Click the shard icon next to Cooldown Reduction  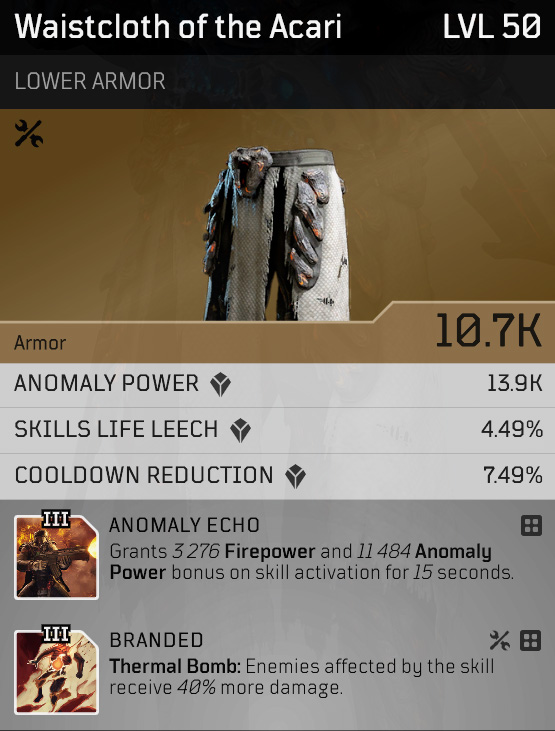point(296,476)
